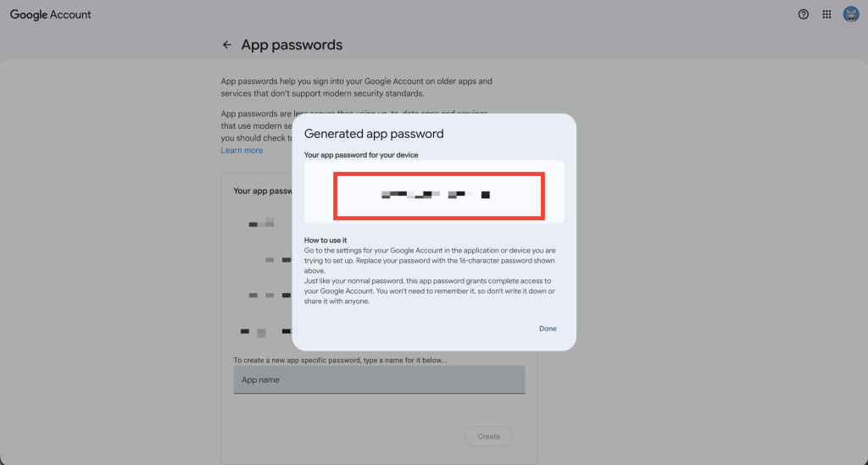
Task: Click the Generated app password title
Action: click(374, 134)
